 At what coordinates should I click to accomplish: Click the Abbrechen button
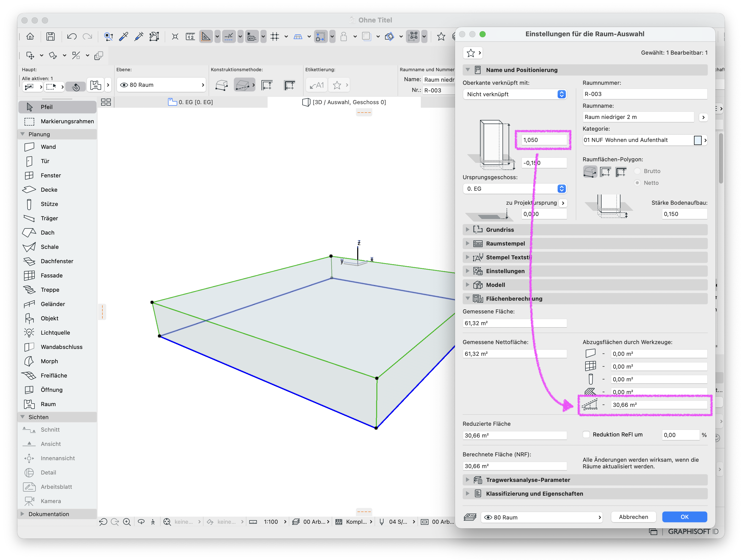point(633,517)
